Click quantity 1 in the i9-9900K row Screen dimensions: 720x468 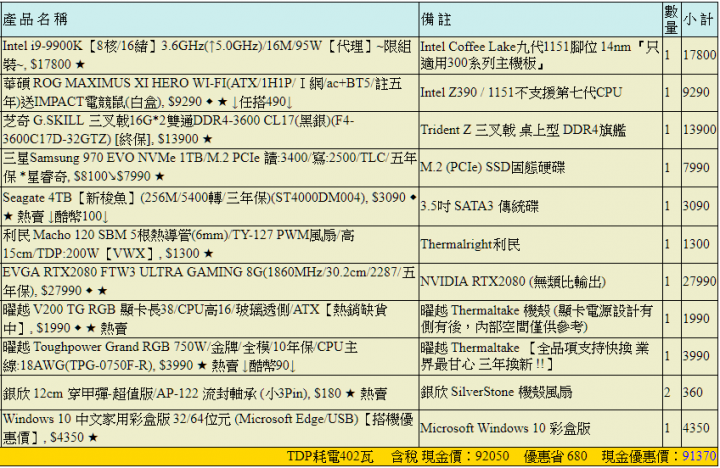tap(671, 55)
